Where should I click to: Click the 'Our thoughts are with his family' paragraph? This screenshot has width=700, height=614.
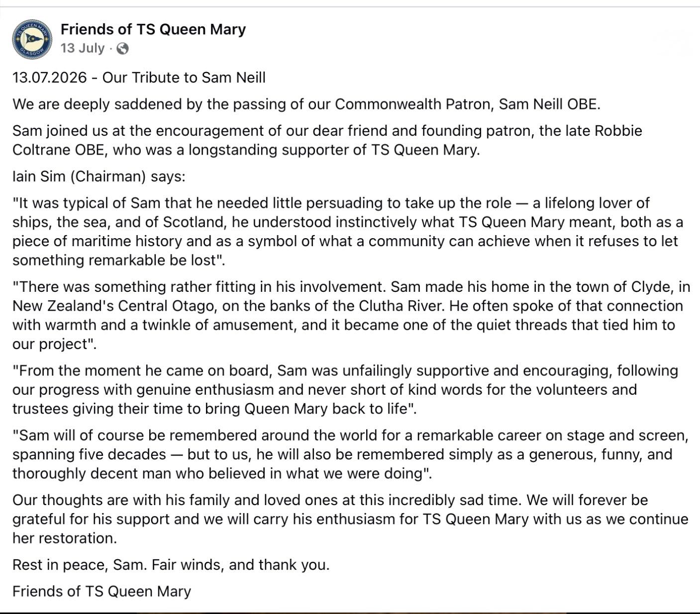(350, 519)
